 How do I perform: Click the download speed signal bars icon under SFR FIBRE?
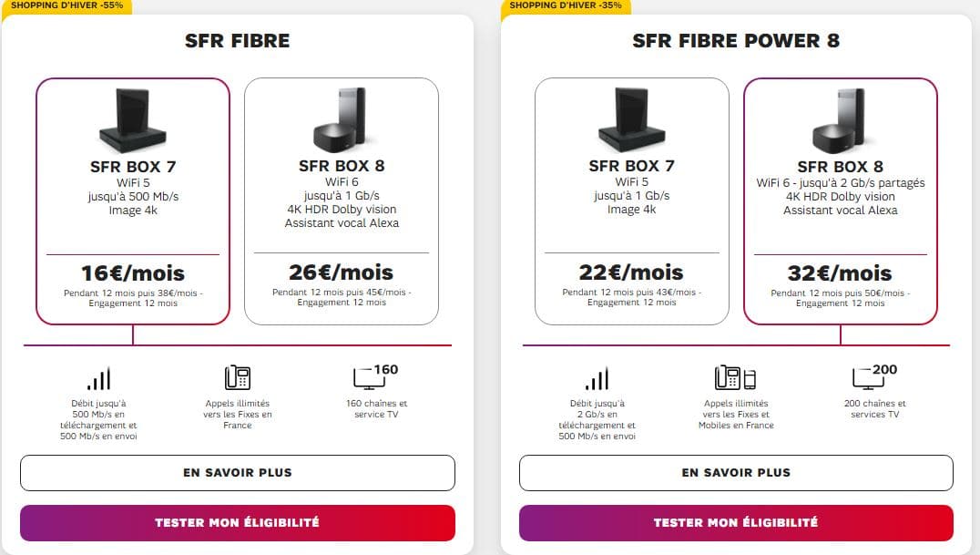[x=97, y=375]
